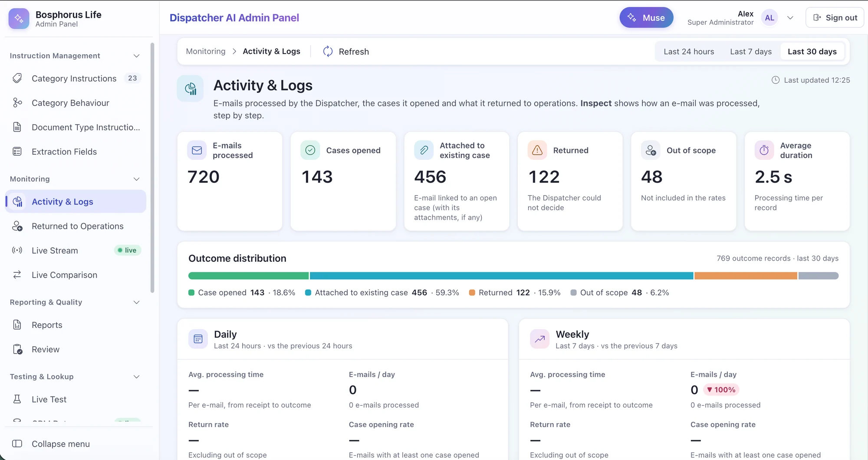Click the green Case opened bar segment
This screenshot has width=868, height=460.
tap(248, 276)
